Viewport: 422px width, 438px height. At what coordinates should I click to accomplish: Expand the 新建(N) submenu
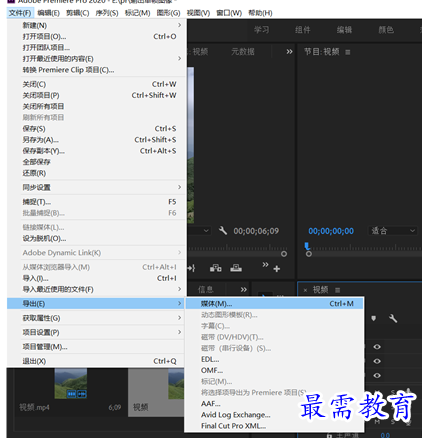click(97, 25)
